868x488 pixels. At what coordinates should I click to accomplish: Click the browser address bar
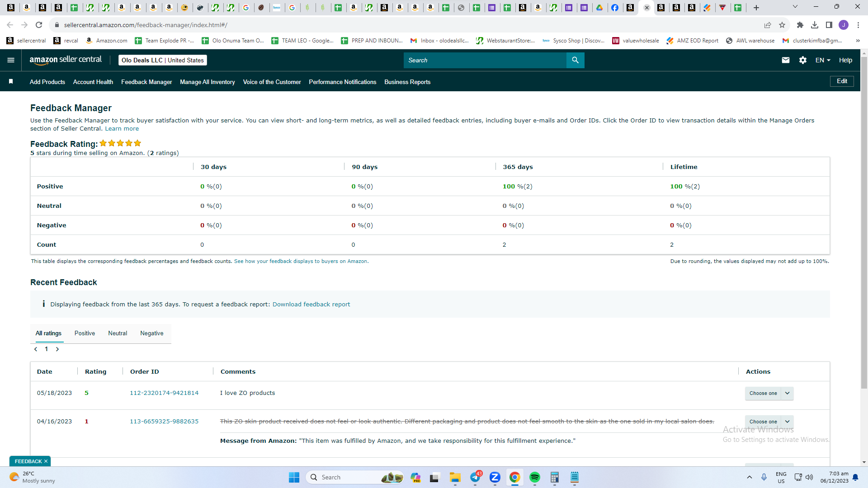point(407,25)
